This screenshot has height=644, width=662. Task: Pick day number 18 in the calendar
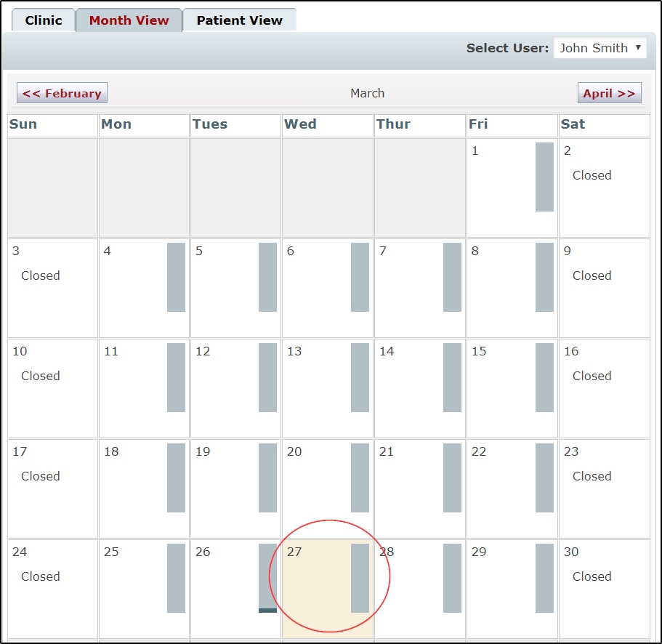coord(111,451)
